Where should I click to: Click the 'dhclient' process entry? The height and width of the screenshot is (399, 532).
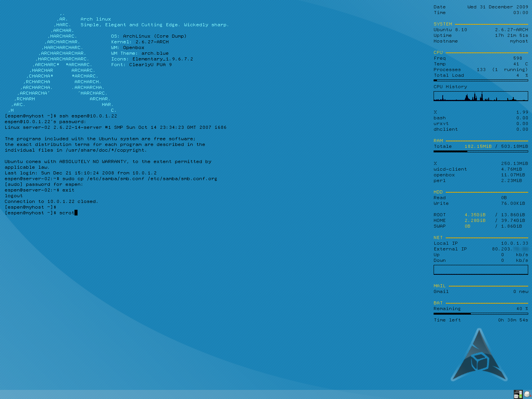click(x=446, y=129)
